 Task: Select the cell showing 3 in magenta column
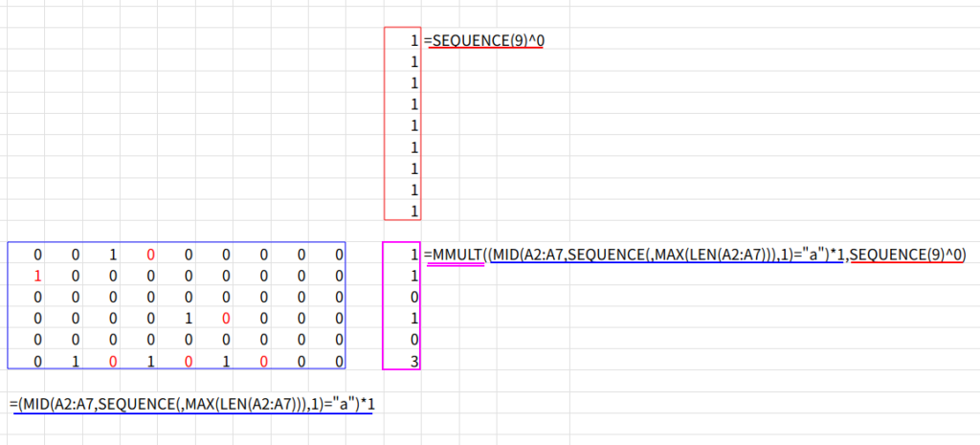click(413, 360)
